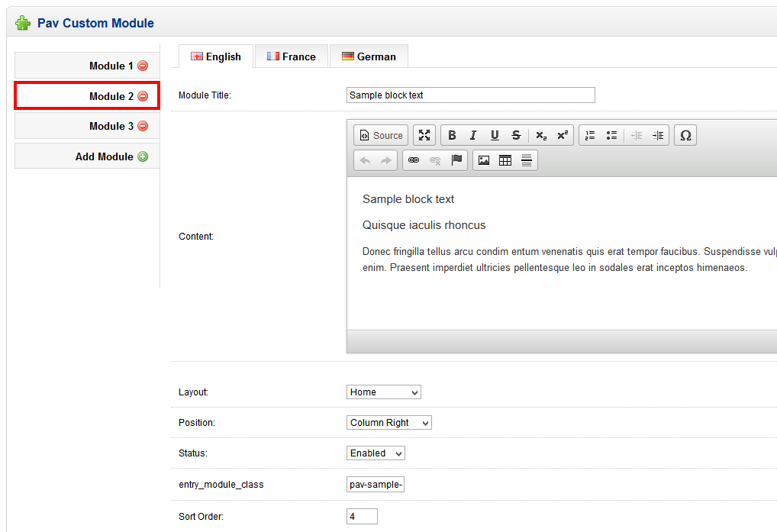
Task: Add an anchor using the flag icon
Action: [x=456, y=160]
